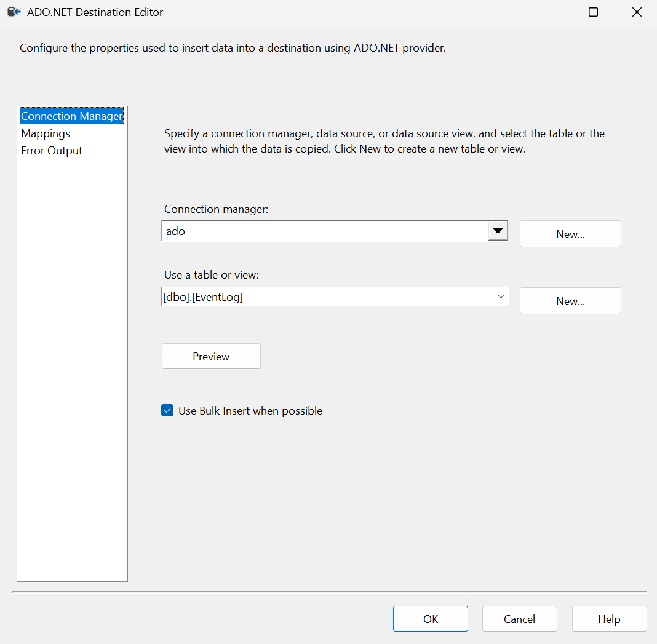657x644 pixels.
Task: Click the dialog title bar text
Action: [x=95, y=12]
